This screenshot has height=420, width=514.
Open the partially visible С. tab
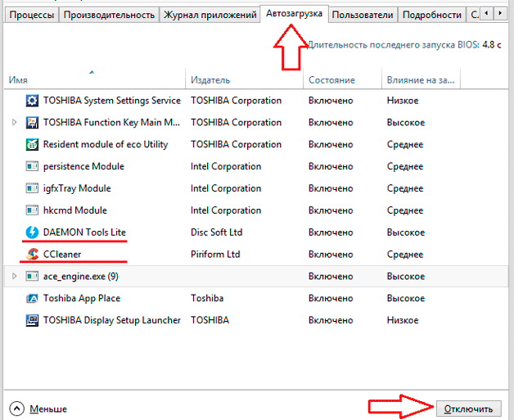[474, 15]
